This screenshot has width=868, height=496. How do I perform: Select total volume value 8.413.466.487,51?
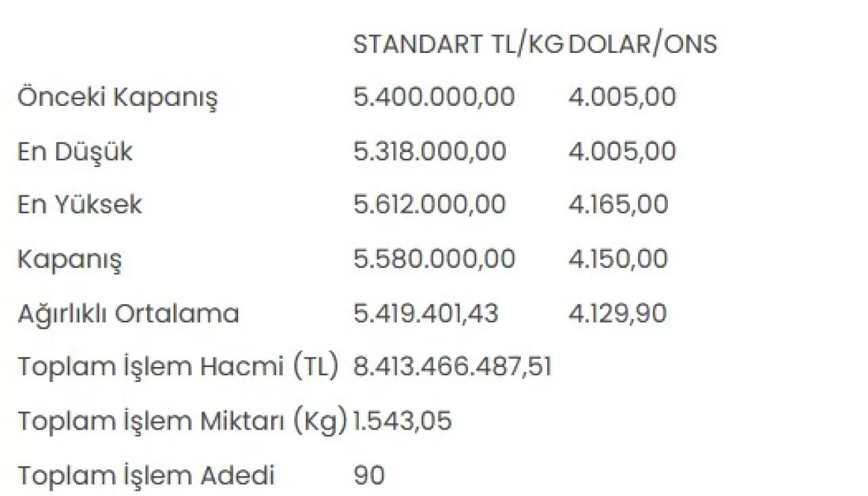click(x=452, y=367)
